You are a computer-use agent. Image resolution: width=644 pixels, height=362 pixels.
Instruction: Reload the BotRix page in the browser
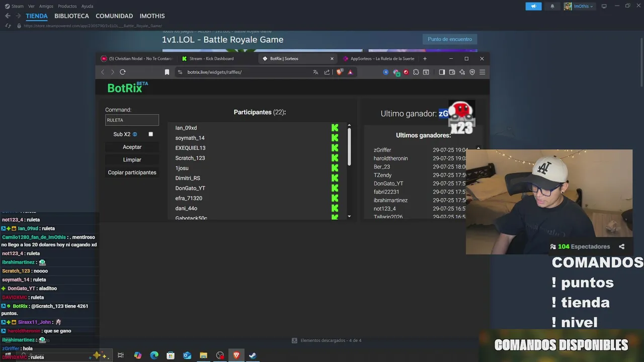pyautogui.click(x=122, y=72)
